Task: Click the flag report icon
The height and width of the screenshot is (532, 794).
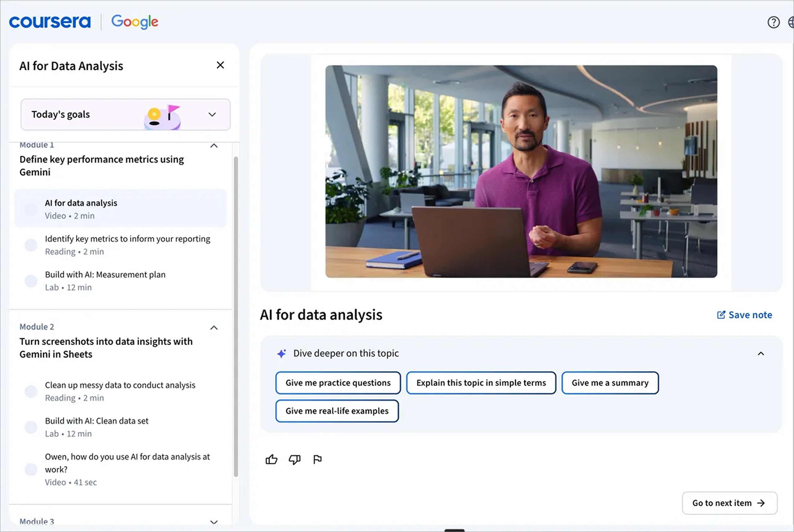Action: [317, 459]
